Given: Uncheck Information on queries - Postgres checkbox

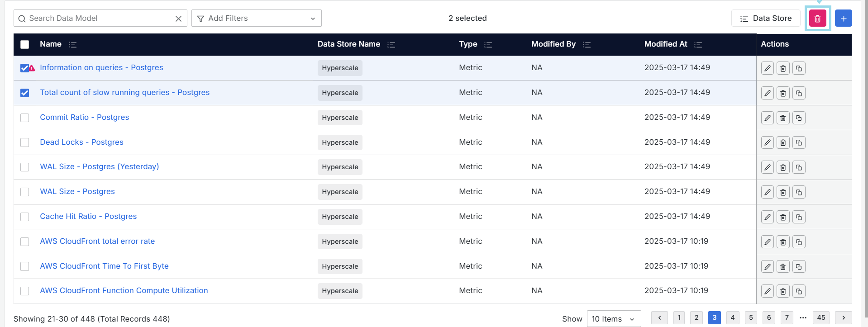Looking at the screenshot, I should click(25, 68).
